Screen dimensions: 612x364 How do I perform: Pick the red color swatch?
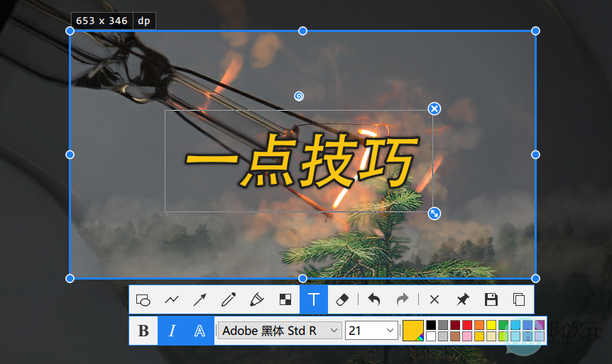tap(467, 325)
